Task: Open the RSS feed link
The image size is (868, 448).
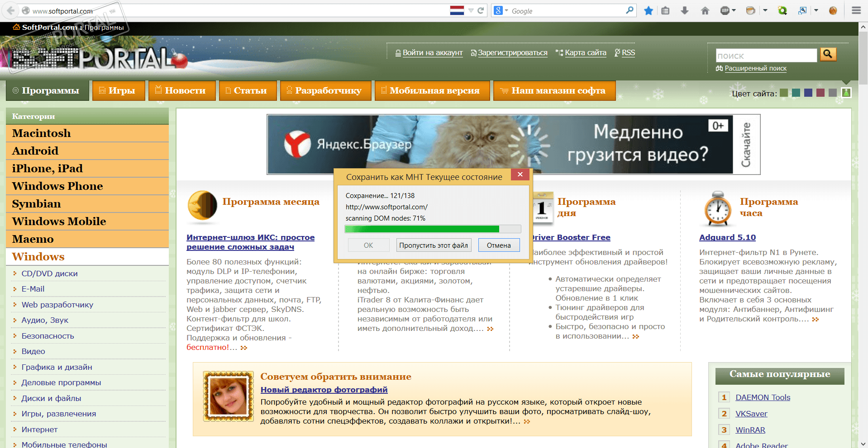Action: point(628,53)
